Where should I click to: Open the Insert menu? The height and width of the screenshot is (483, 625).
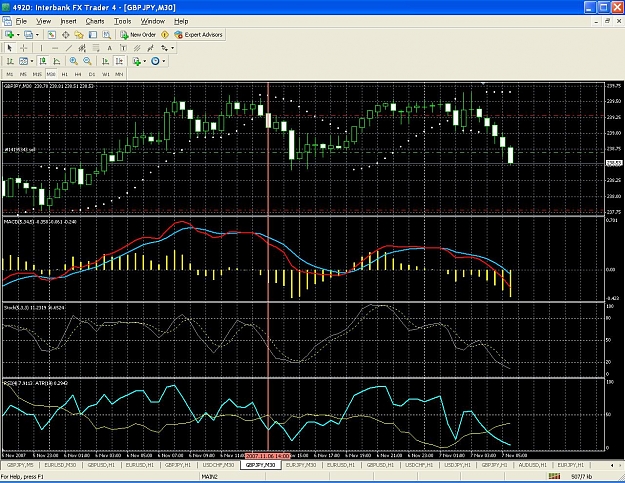tap(68, 21)
